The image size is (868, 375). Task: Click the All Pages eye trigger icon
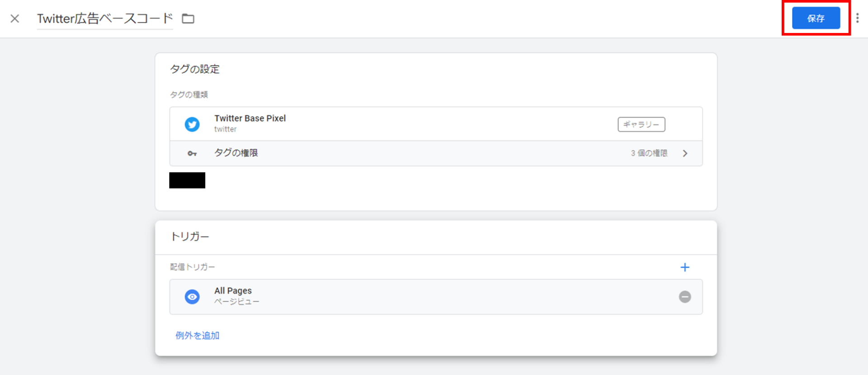pos(192,297)
